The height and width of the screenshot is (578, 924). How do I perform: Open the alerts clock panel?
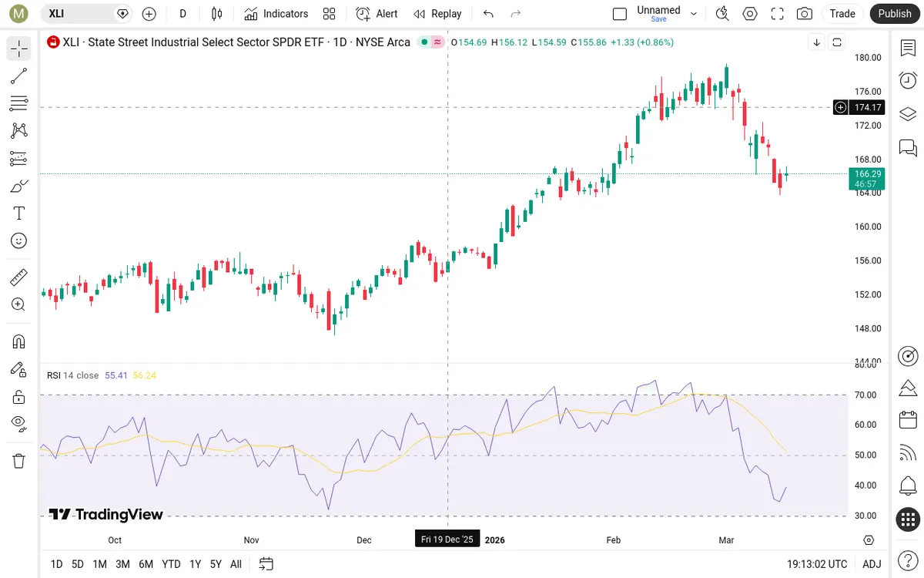908,80
